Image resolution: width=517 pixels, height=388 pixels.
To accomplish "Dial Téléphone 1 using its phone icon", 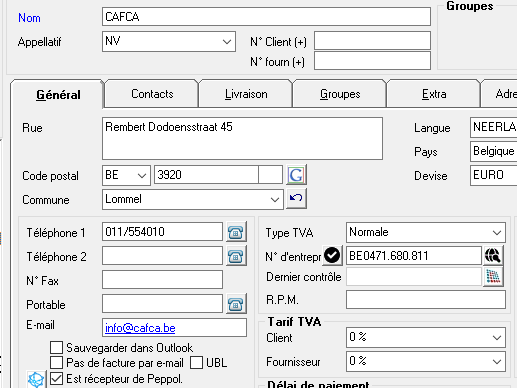I will 236,232.
